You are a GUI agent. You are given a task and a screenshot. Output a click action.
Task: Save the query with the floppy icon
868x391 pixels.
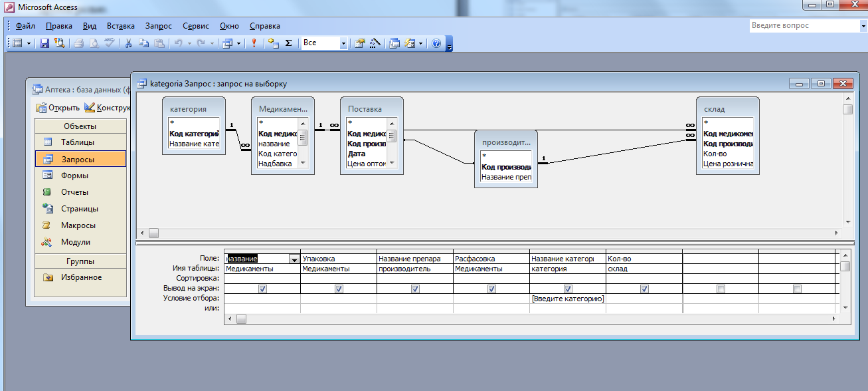[44, 43]
